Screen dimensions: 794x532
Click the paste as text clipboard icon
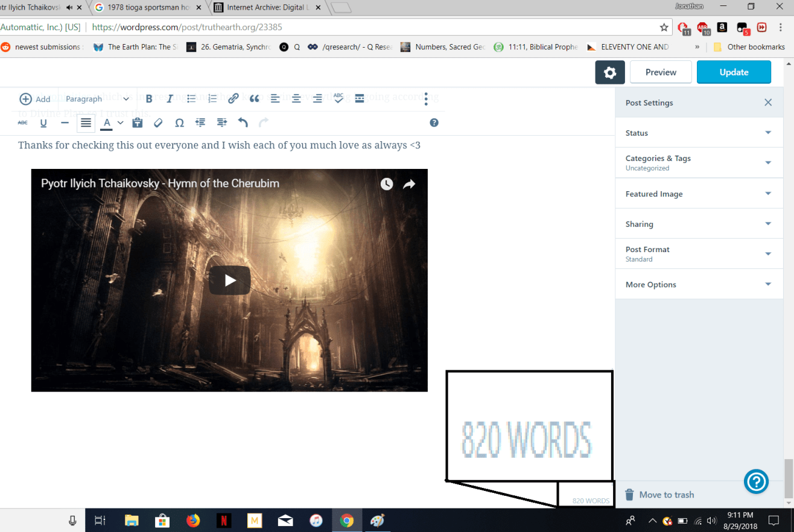click(x=137, y=123)
